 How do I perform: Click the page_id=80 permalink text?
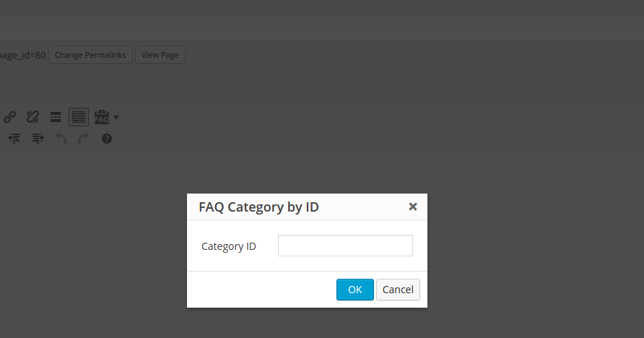(x=23, y=55)
